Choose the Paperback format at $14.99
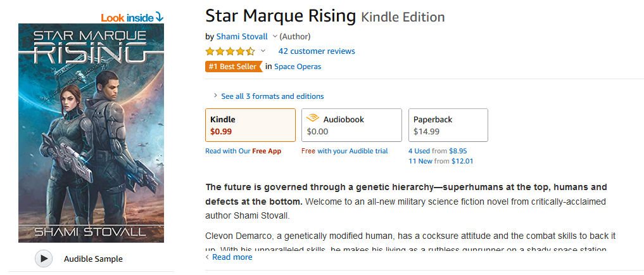This screenshot has width=644, height=275. pyautogui.click(x=448, y=125)
